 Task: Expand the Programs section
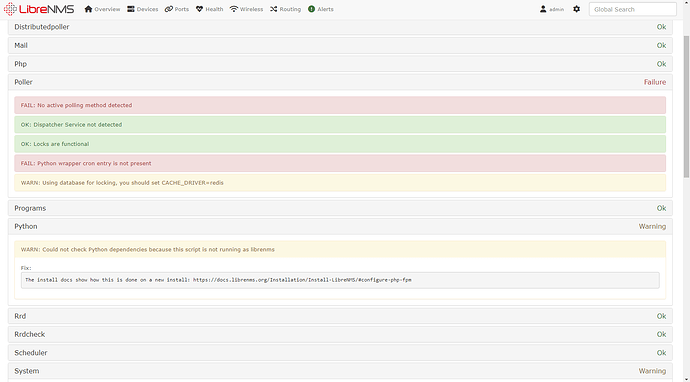coord(340,208)
